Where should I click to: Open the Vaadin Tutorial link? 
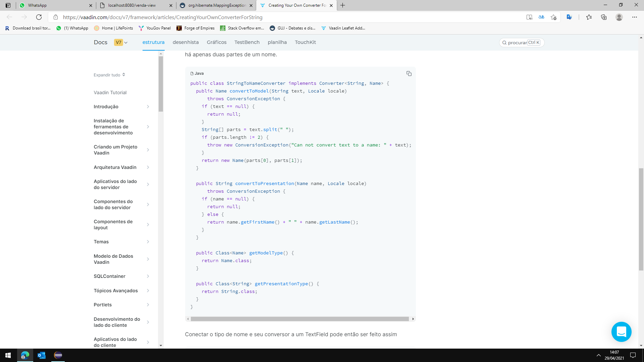coord(110,93)
